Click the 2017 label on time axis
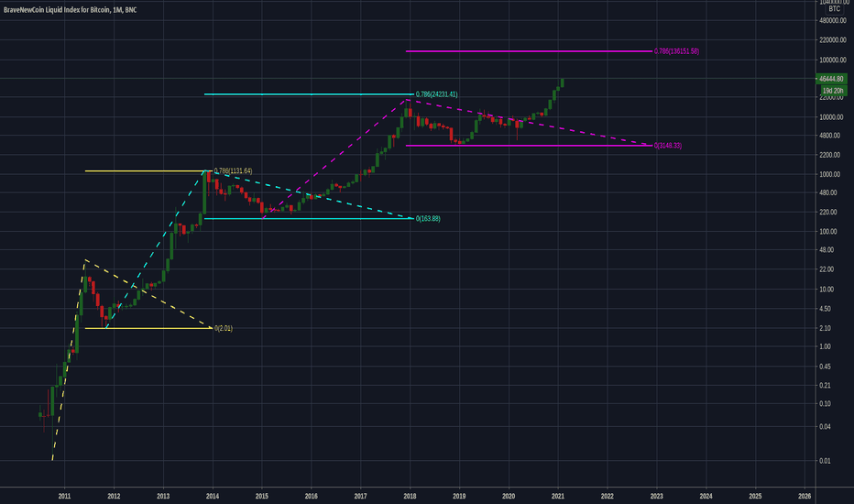This screenshot has width=854, height=504. pos(360,496)
